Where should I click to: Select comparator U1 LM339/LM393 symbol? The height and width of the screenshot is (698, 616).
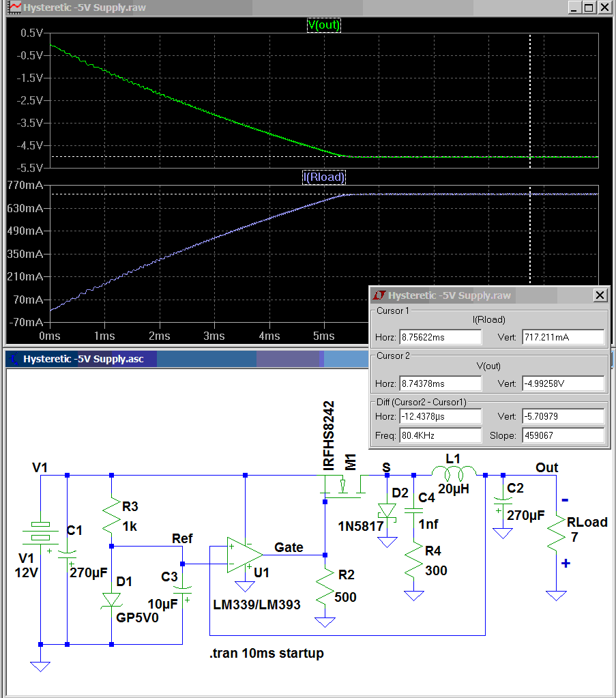pyautogui.click(x=245, y=555)
